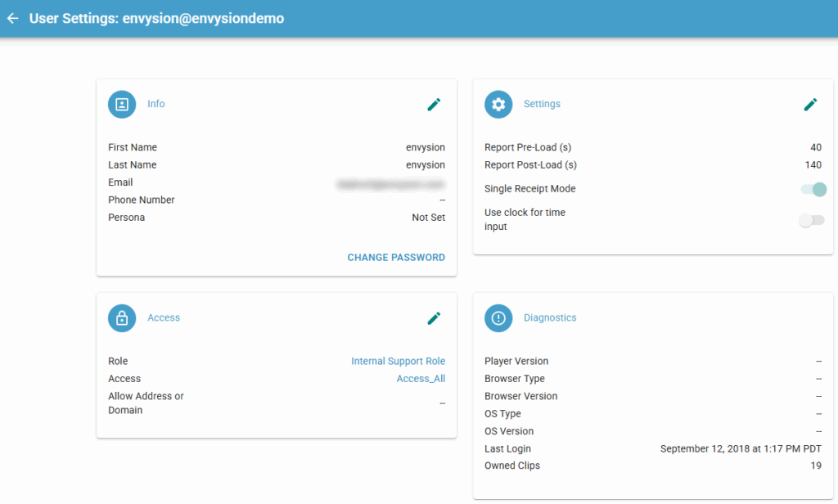Click the Persona value Not Set
The image size is (838, 504).
coord(428,218)
